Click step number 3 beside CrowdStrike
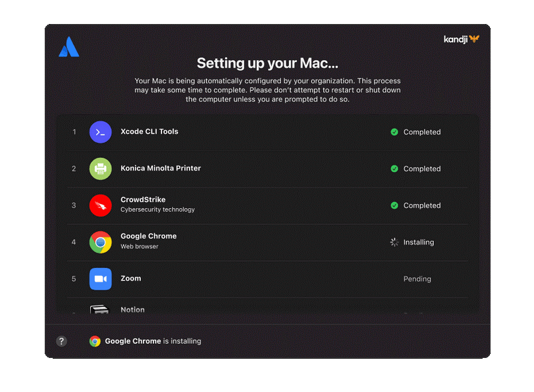This screenshot has width=534, height=392. [74, 205]
